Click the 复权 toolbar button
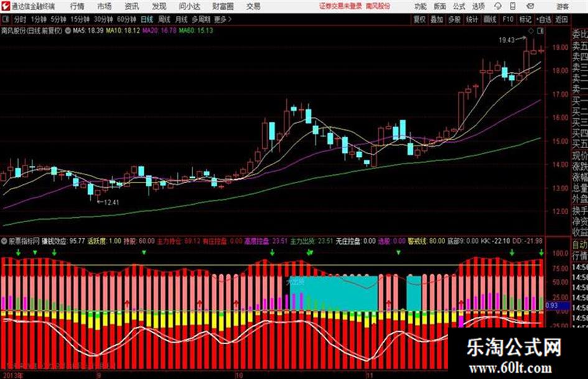 point(419,19)
